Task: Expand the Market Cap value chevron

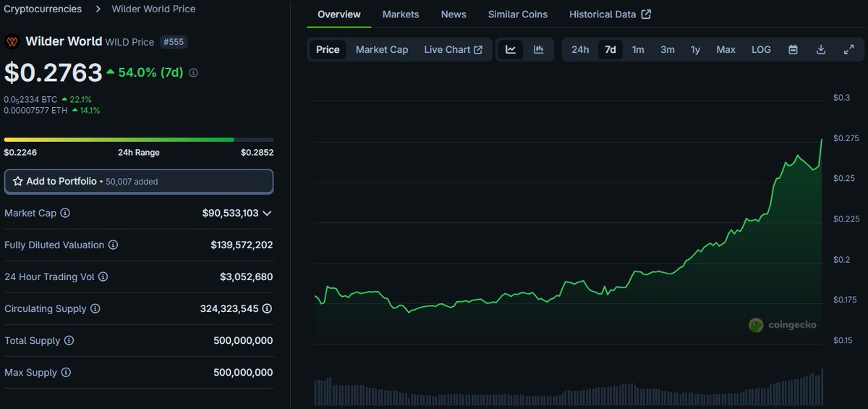Action: coord(267,213)
